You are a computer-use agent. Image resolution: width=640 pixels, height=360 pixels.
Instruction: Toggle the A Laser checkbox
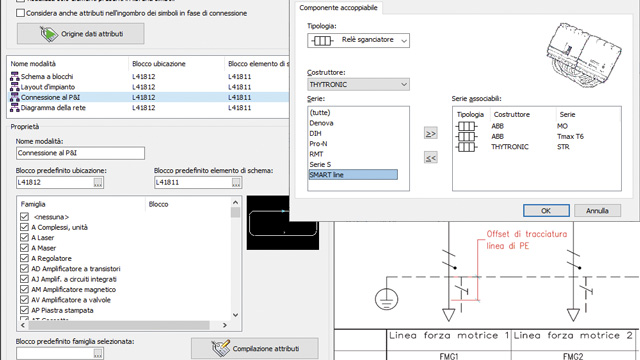(x=24, y=238)
